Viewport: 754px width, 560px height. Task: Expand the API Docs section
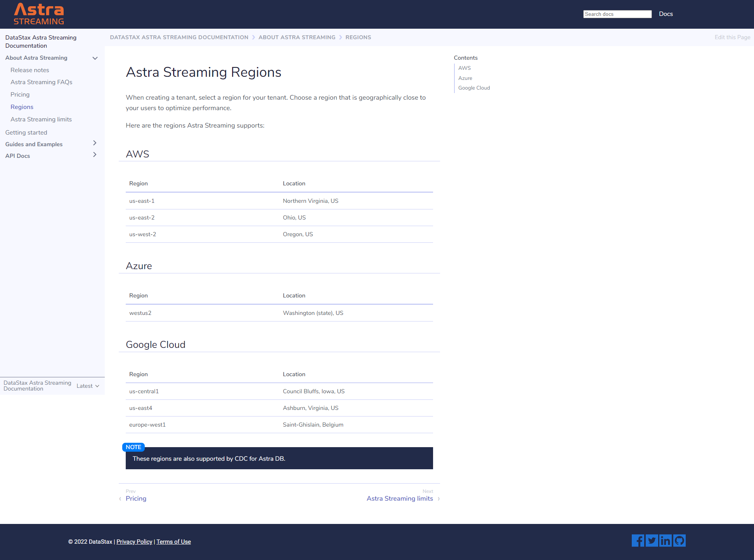pyautogui.click(x=95, y=155)
